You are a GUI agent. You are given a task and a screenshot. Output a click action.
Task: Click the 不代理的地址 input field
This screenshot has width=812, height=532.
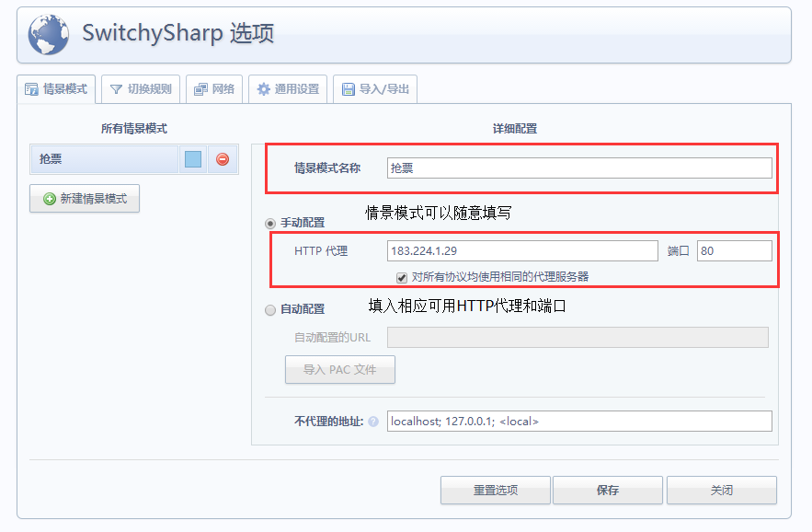pyautogui.click(x=579, y=421)
